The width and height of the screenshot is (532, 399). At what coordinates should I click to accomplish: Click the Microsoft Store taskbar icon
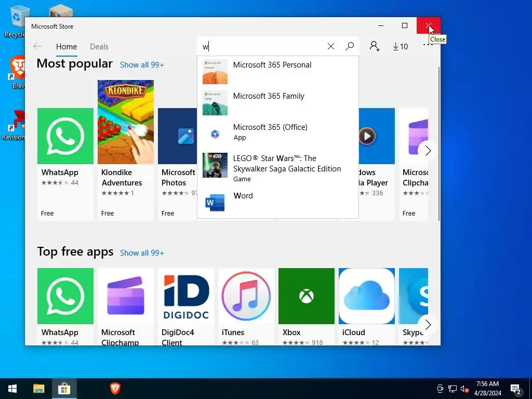tap(64, 389)
